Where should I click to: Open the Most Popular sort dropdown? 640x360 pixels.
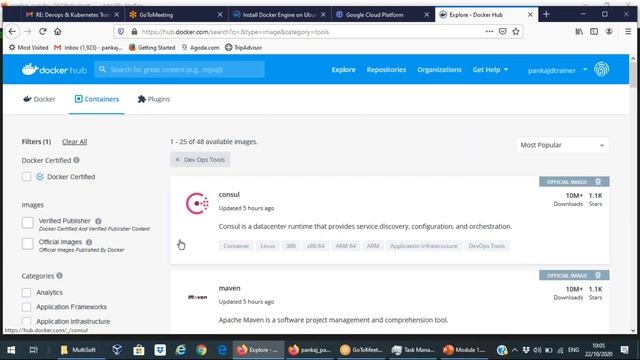pyautogui.click(x=562, y=145)
